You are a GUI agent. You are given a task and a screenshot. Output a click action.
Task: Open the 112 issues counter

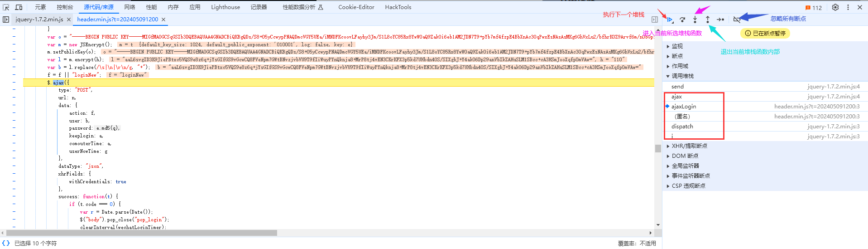click(814, 8)
